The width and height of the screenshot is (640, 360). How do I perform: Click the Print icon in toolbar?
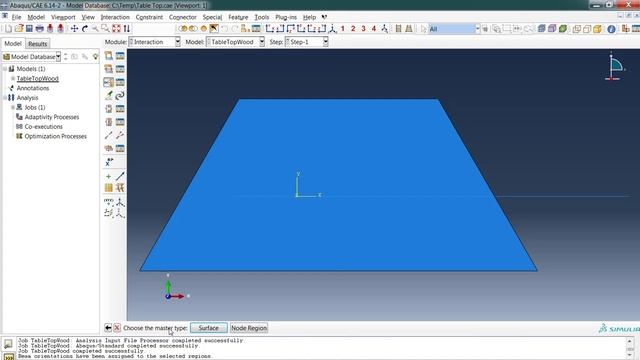[x=40, y=29]
